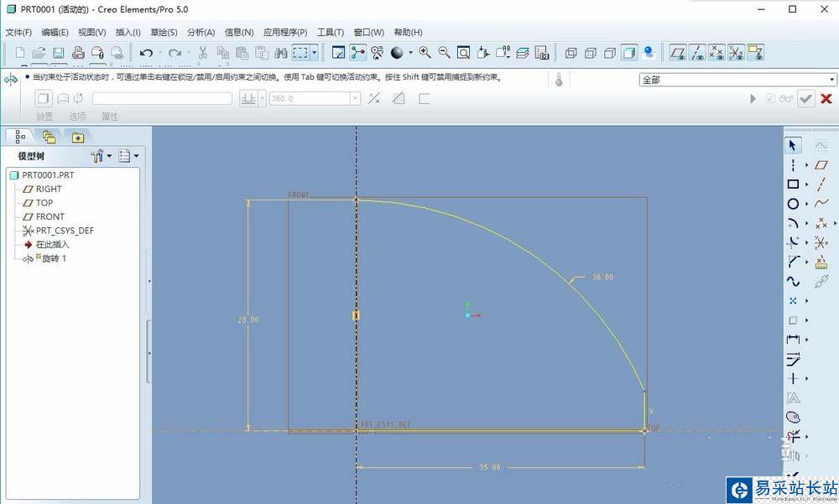Save the model with the floppy icon
Image resolution: width=839 pixels, height=504 pixels.
pos(59,53)
